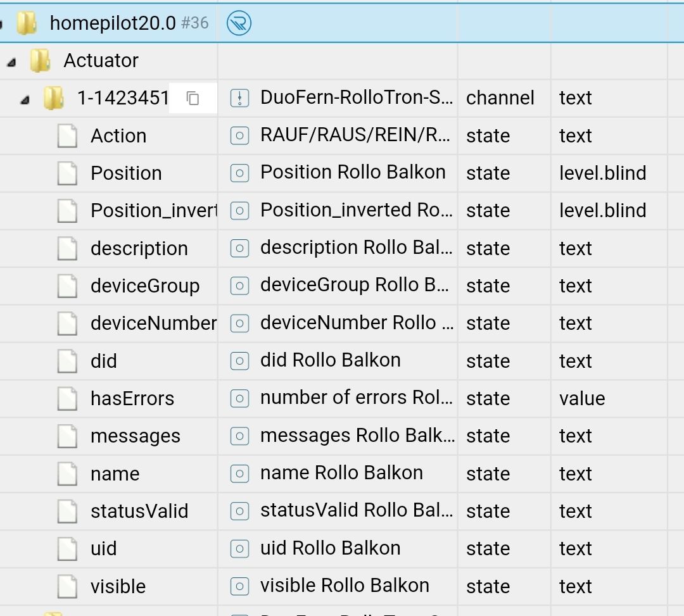684x616 pixels.
Task: Select the uid state entry
Action: [x=103, y=549]
